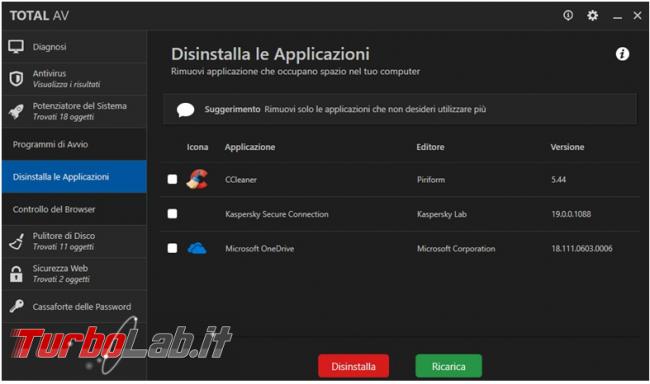Click the Piriform publisher cell
650x384 pixels.
point(431,180)
